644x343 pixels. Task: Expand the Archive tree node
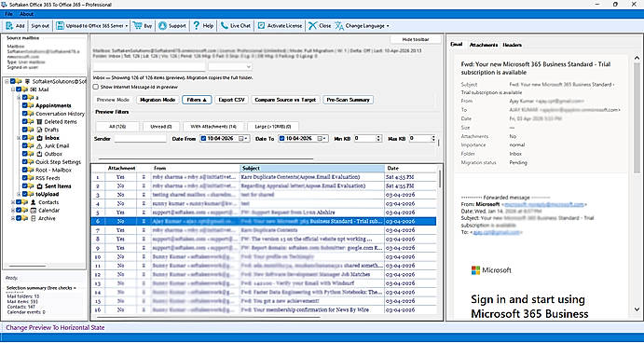[13, 218]
